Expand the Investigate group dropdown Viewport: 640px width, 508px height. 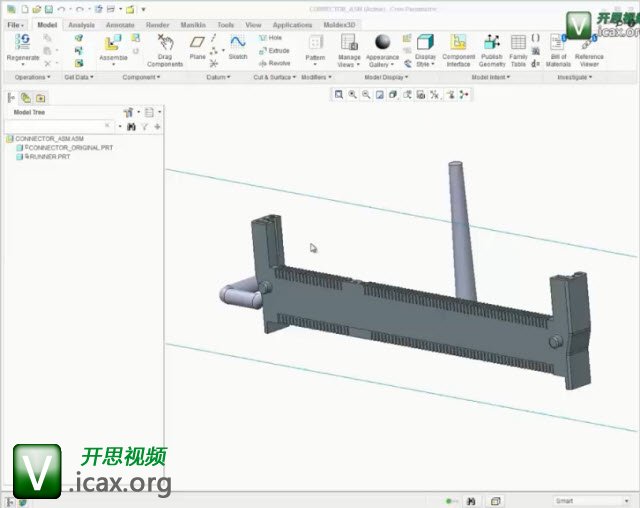tap(575, 77)
